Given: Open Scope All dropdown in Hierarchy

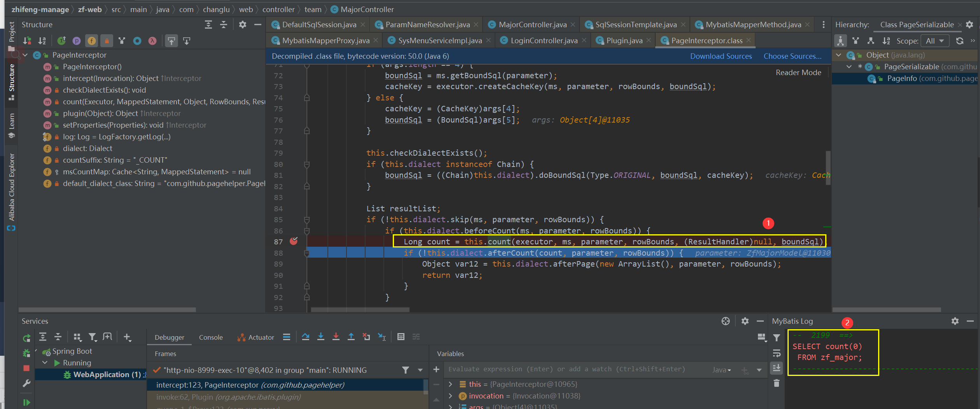Looking at the screenshot, I should tap(935, 40).
